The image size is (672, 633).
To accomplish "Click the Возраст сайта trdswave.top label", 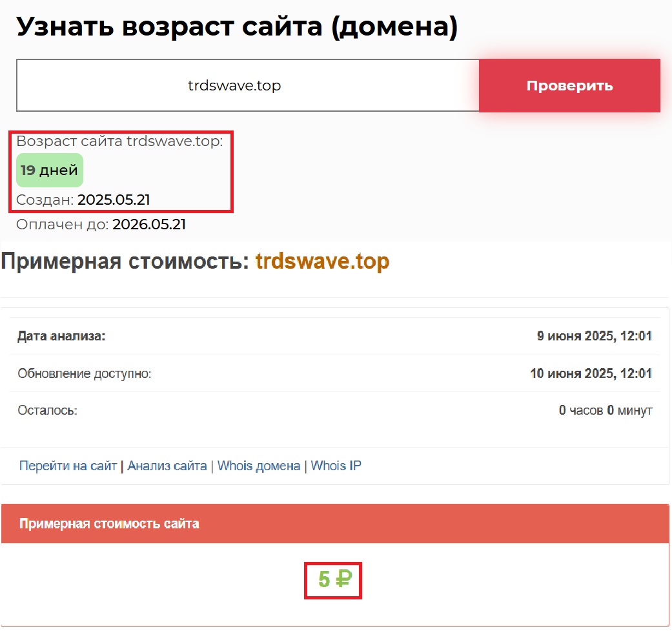I will click(x=119, y=141).
